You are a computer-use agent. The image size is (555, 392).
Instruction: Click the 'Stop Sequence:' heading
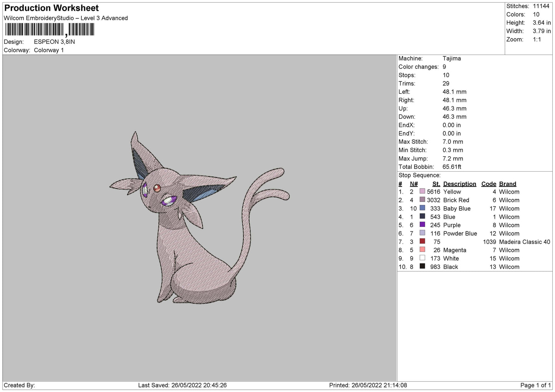pyautogui.click(x=419, y=175)
